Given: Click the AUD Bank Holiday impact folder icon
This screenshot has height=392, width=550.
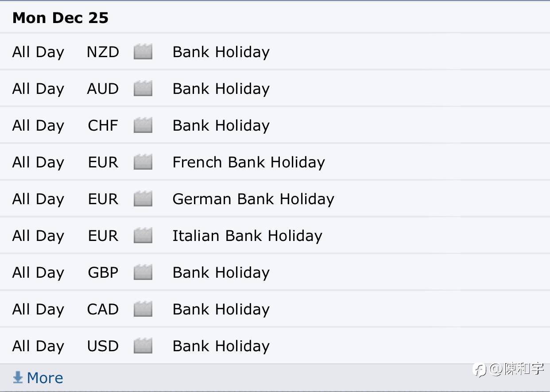Looking at the screenshot, I should click(143, 89).
